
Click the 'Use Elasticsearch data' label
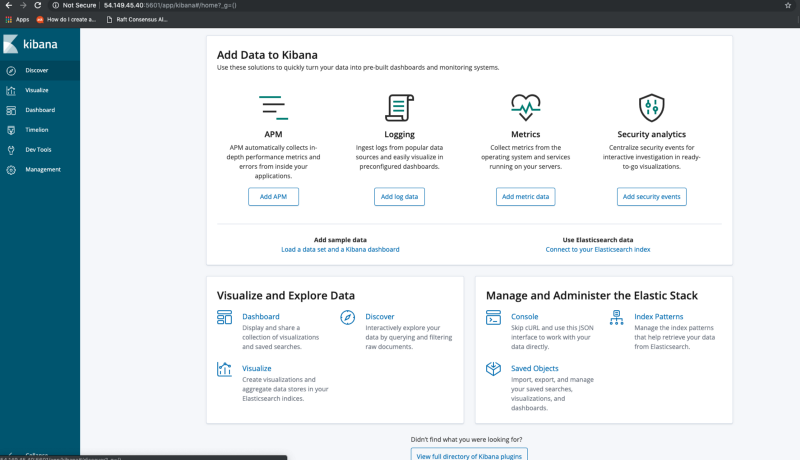(598, 240)
